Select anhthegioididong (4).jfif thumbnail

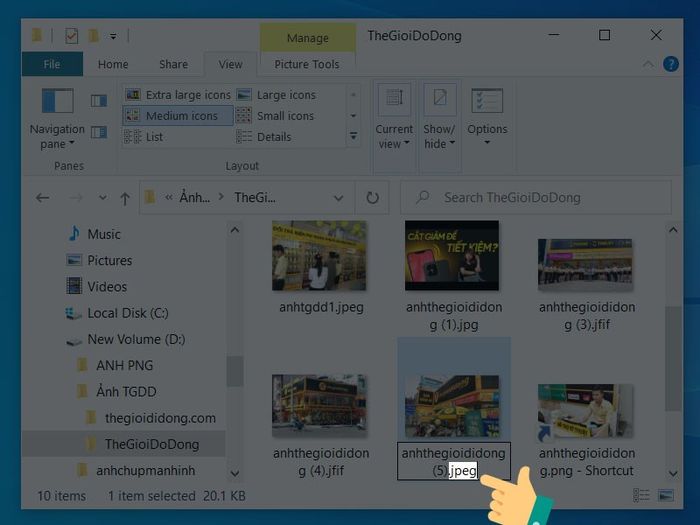click(x=319, y=406)
